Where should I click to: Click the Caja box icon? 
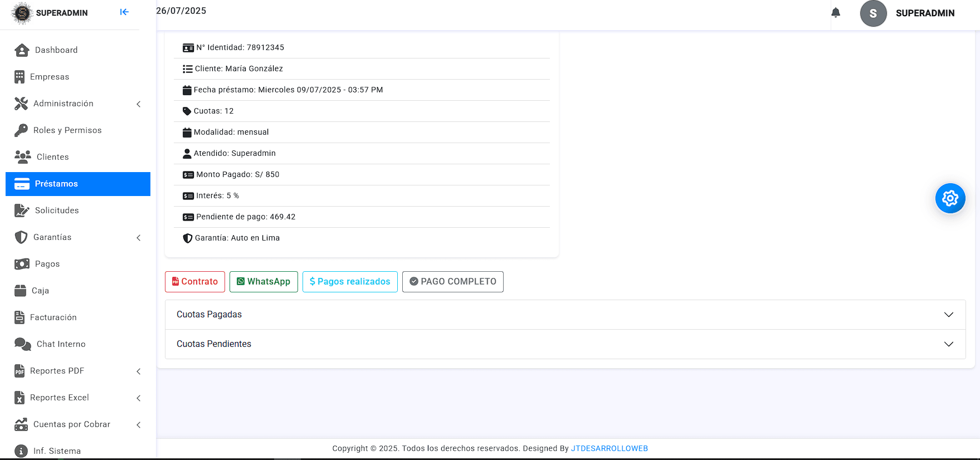[x=21, y=291]
